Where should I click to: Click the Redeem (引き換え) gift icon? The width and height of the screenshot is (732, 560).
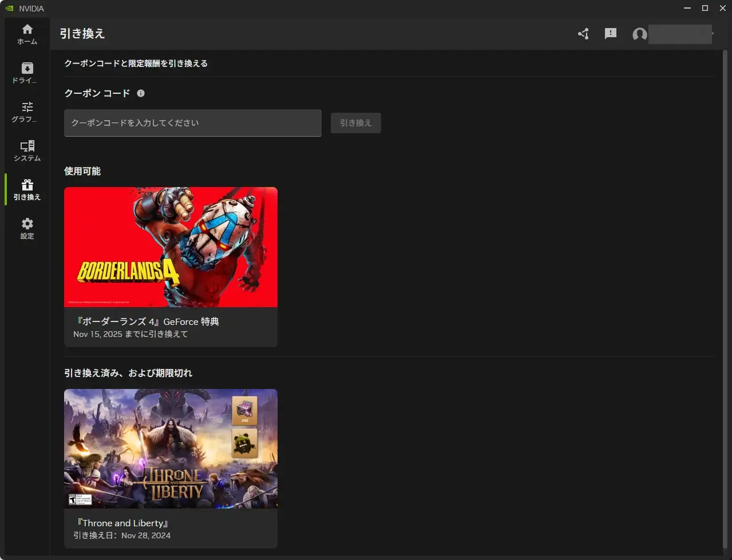click(x=27, y=190)
